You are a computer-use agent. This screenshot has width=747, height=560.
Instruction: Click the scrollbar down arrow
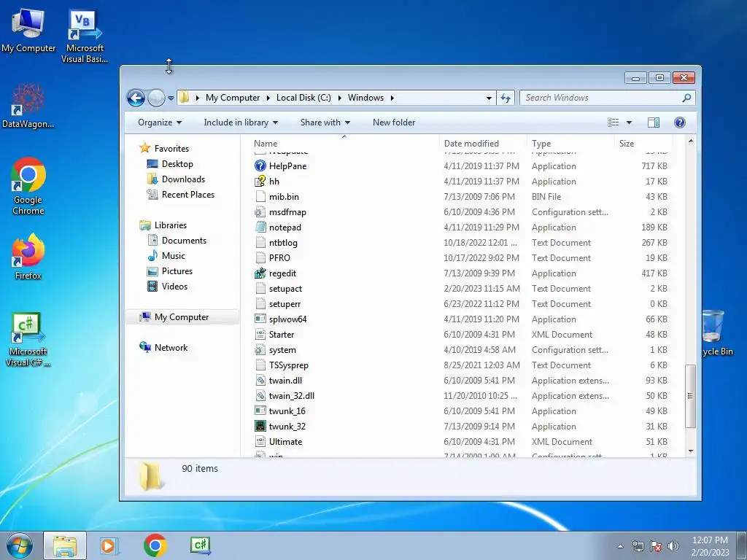pyautogui.click(x=690, y=451)
